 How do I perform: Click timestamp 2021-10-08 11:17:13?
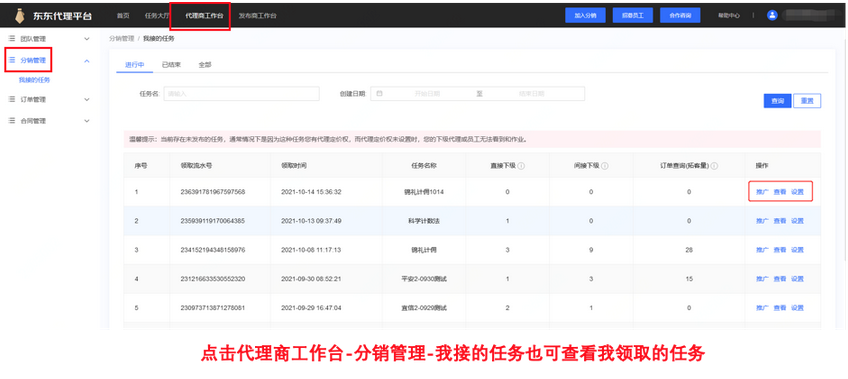(x=312, y=250)
